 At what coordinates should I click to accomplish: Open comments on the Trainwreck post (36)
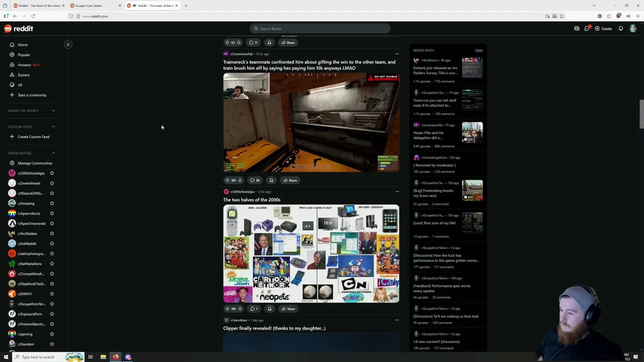coord(255,180)
